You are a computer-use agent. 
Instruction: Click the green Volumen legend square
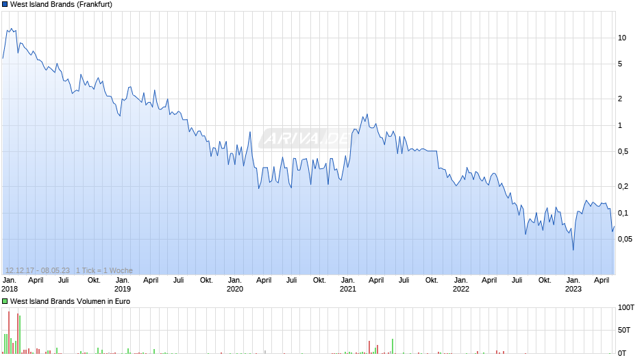click(x=5, y=301)
